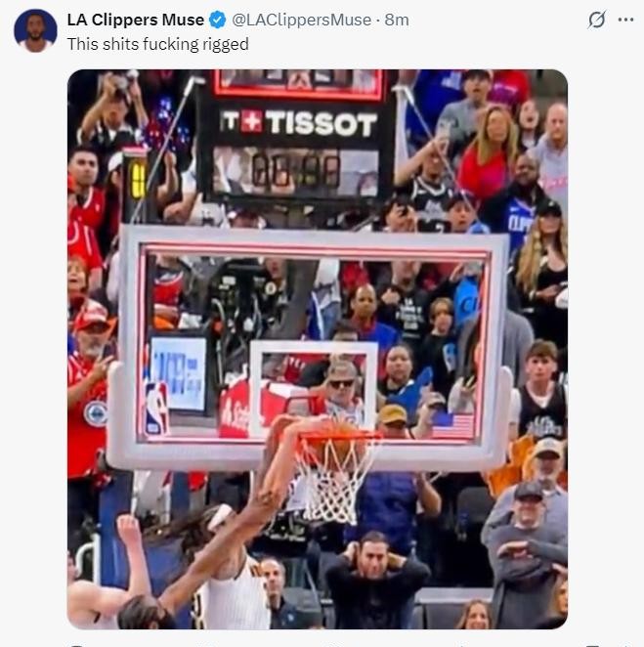Click the blue verified badge
This screenshot has height=647, width=644.
coord(217,20)
